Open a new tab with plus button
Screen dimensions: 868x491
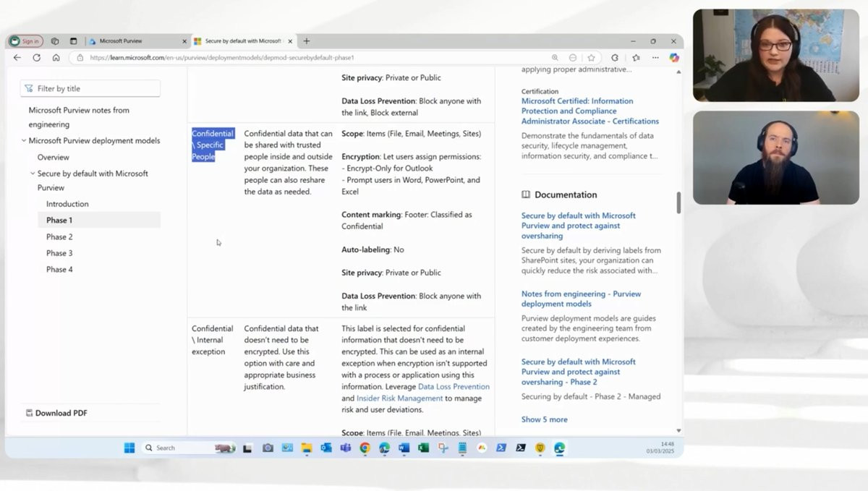click(307, 41)
